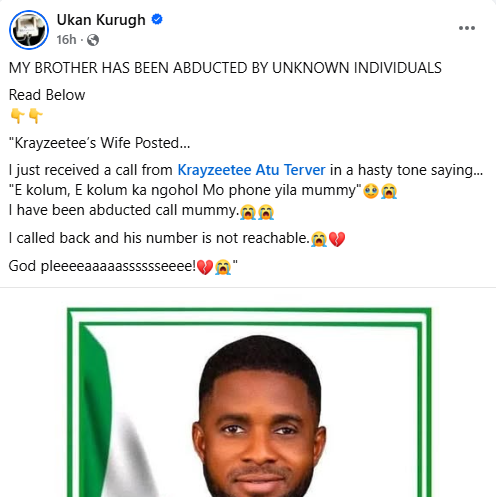Click the blue verified badge icon
Viewport: 496px width, 497px height.
[x=157, y=19]
